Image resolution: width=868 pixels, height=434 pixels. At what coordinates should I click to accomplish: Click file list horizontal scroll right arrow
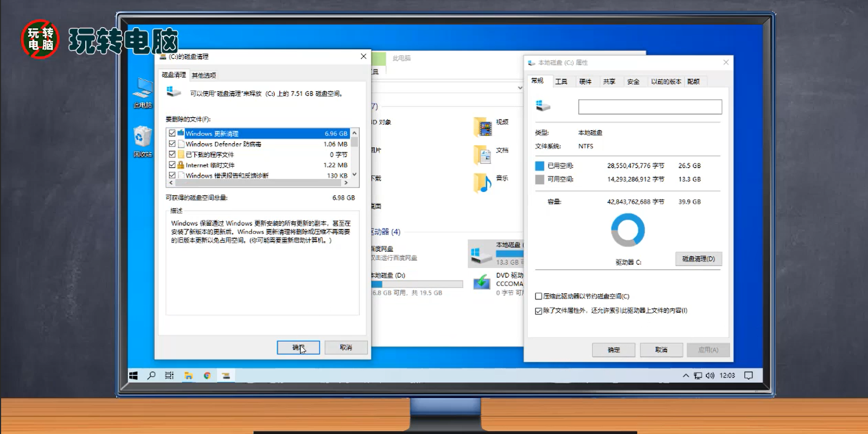tap(346, 183)
